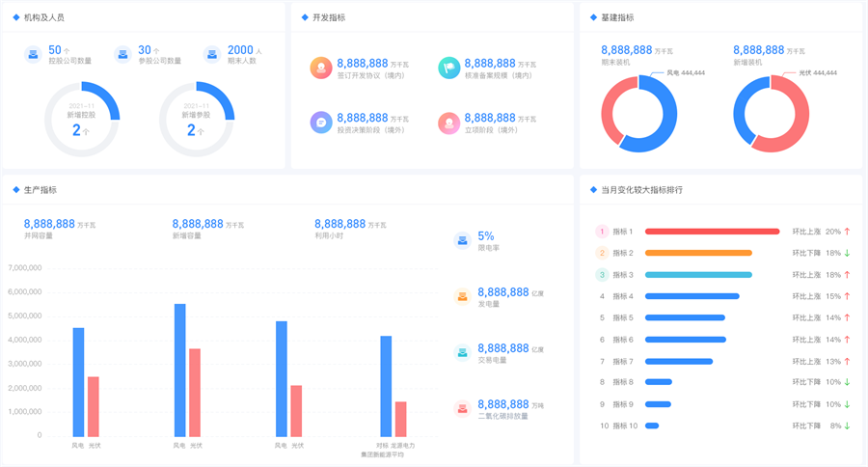Click the red 指标 1 progress bar
This screenshot has height=467, width=868.
click(x=712, y=232)
